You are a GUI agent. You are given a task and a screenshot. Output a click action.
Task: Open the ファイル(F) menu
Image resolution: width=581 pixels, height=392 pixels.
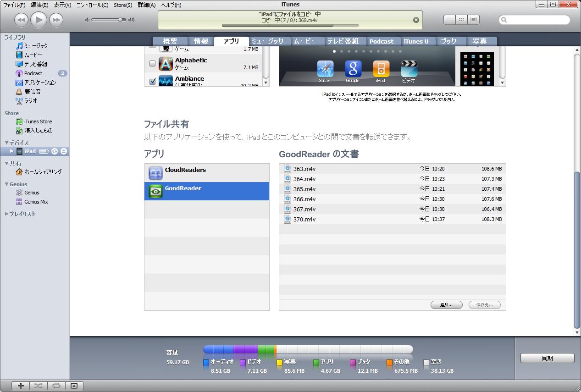[x=14, y=5]
